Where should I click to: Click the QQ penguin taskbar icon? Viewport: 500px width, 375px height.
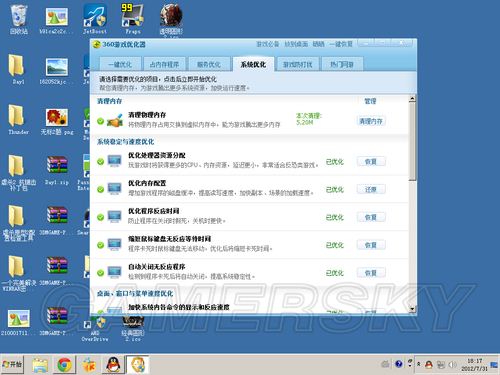click(113, 365)
